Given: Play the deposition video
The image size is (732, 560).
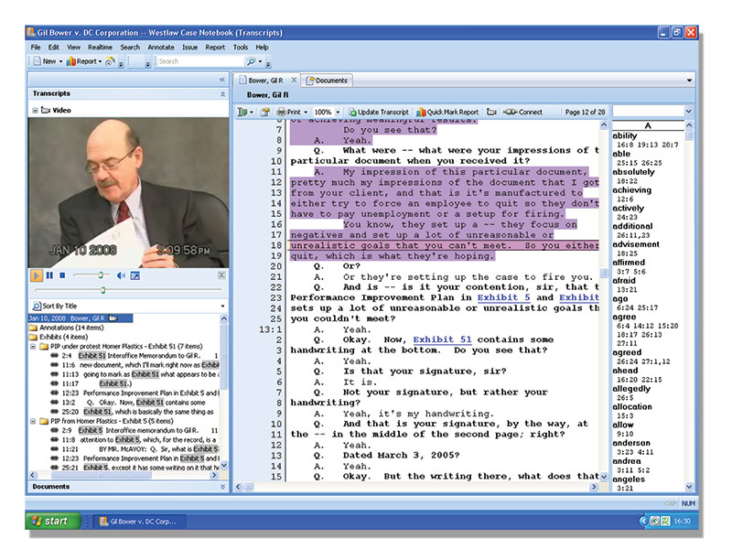Looking at the screenshot, I should click(x=36, y=275).
